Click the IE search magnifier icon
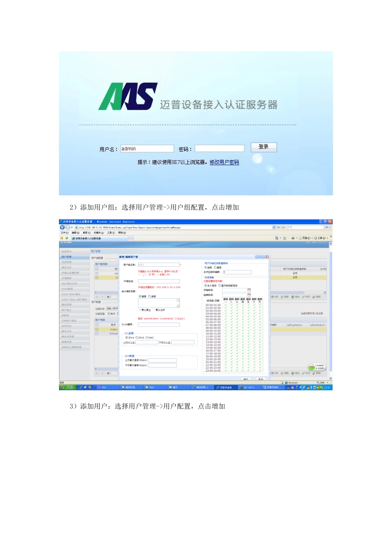This screenshot has width=392, height=555. coord(327,227)
